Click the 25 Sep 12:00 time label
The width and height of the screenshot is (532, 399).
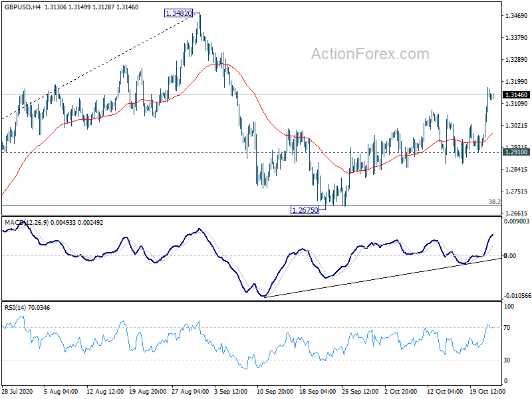coord(360,392)
